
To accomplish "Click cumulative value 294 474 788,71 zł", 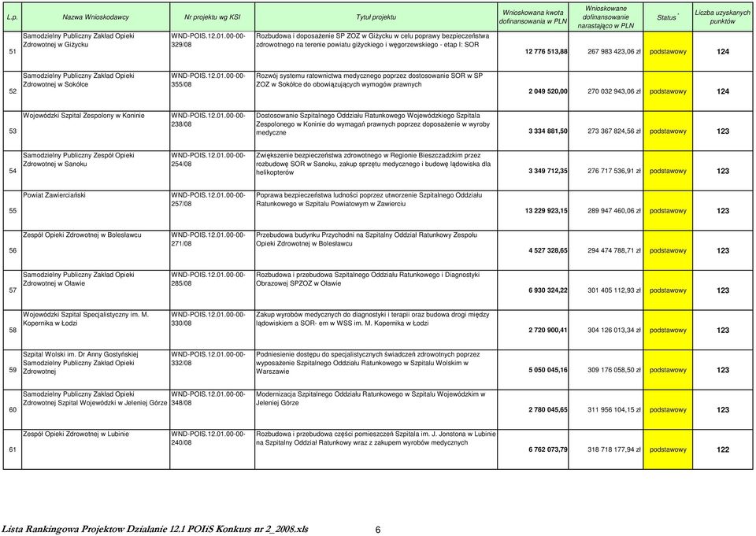I will 613,250.
